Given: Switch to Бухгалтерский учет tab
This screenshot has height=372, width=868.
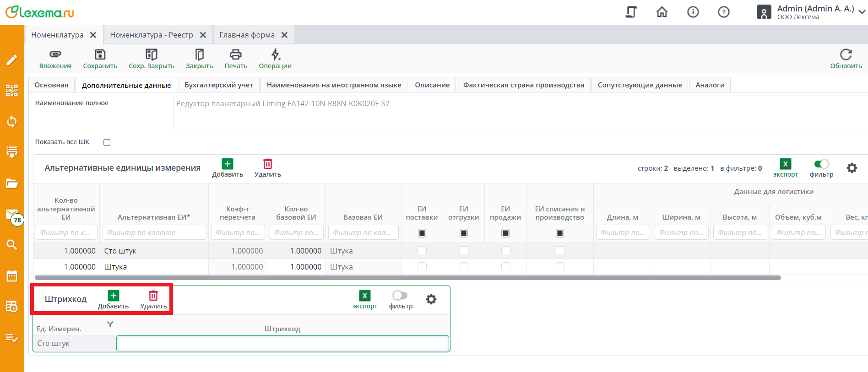Looking at the screenshot, I should click(x=219, y=85).
